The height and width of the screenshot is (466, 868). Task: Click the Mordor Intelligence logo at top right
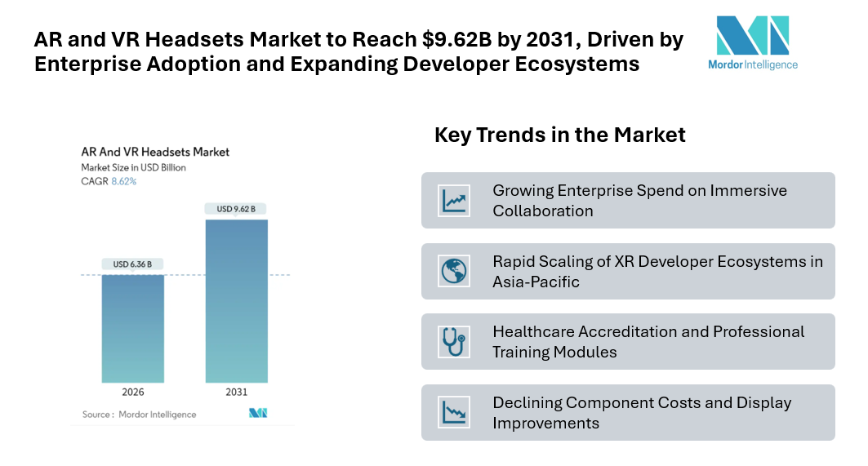point(752,42)
